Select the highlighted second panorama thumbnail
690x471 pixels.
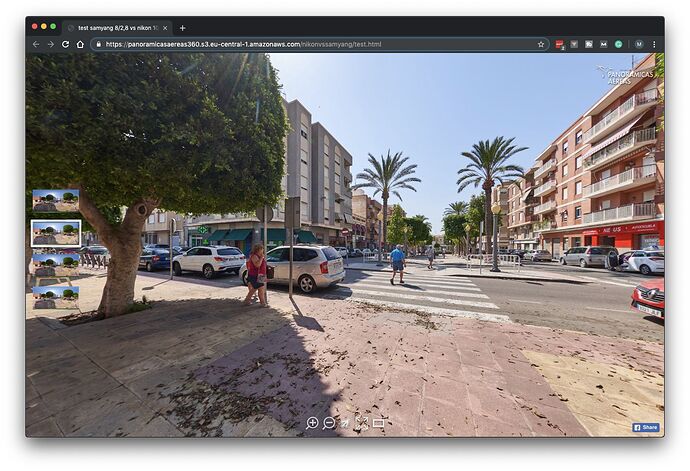pos(56,233)
